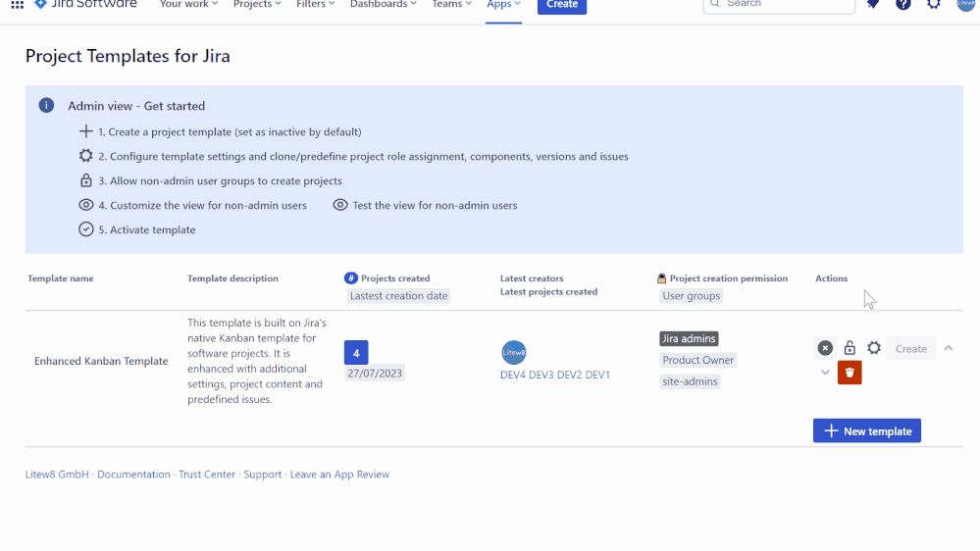
Task: Click the Create button in template row
Action: click(910, 349)
